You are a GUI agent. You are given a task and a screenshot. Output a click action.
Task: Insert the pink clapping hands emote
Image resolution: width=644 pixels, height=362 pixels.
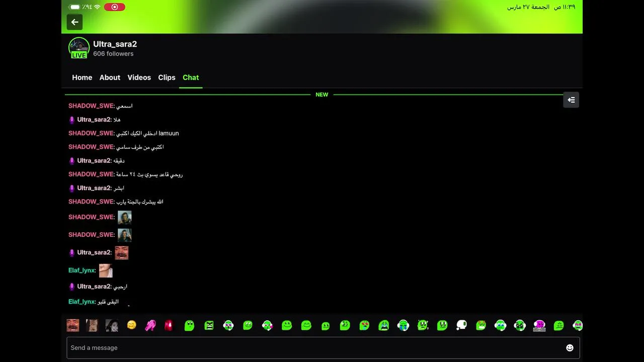tap(150, 325)
